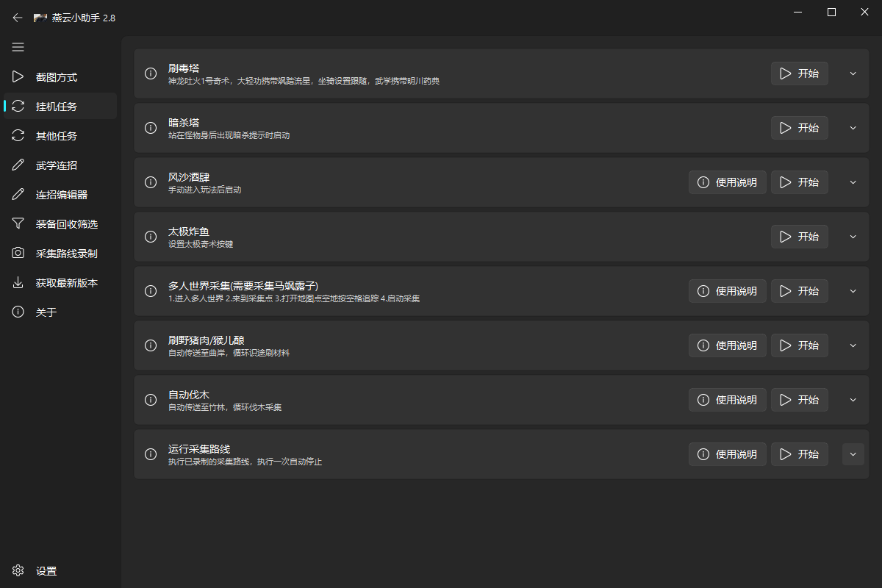Click the info icon beside 刷毒塔

(x=151, y=73)
